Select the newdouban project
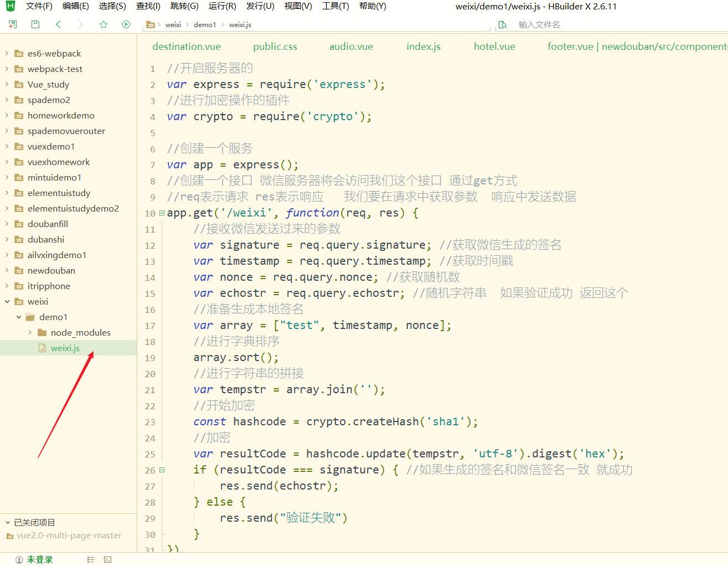 51,271
